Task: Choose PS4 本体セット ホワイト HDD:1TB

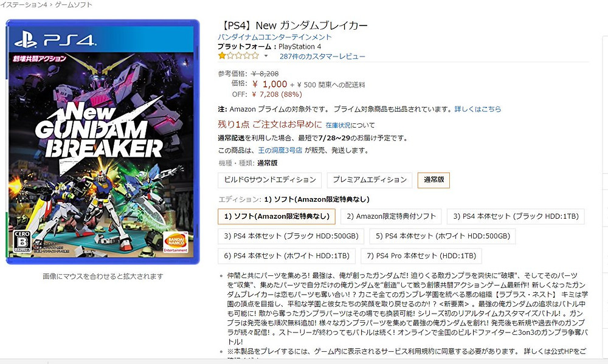Action: [x=286, y=256]
